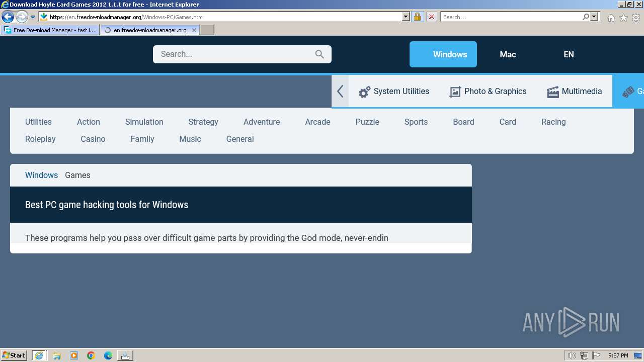Click the IE search magnifier icon
Image resolution: width=644 pixels, height=362 pixels.
click(586, 17)
